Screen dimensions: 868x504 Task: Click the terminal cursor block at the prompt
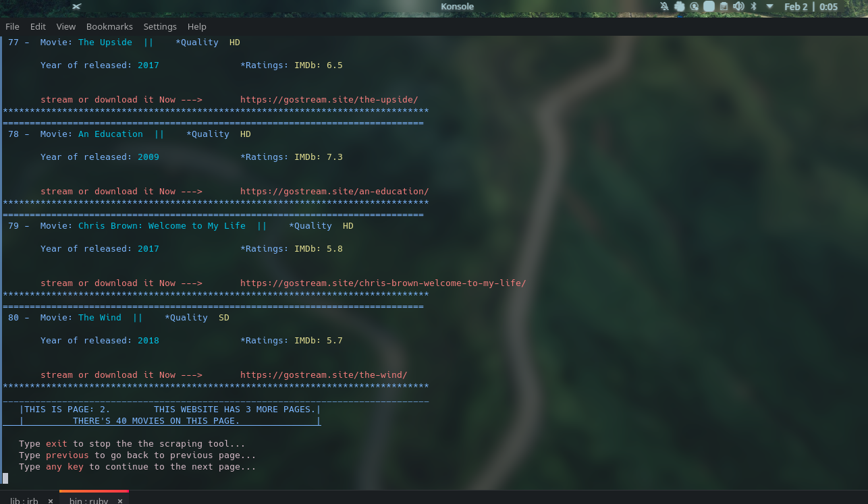5,478
